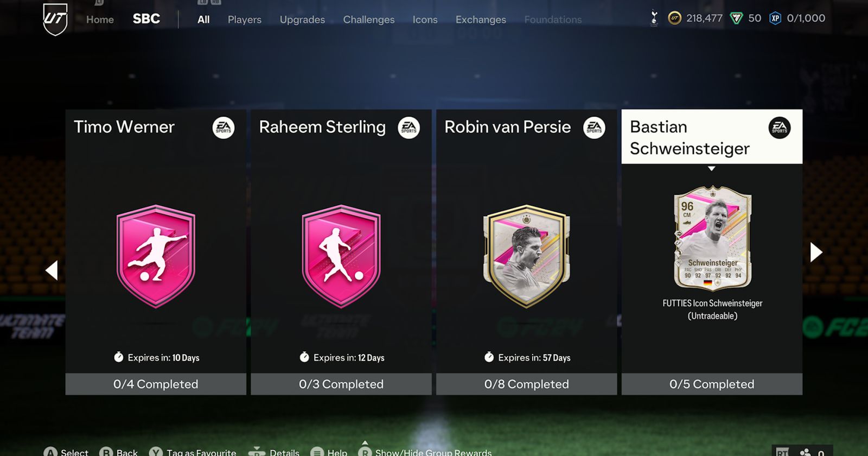Click the Ultimate Team shield logo
This screenshot has height=456, width=868.
[55, 19]
